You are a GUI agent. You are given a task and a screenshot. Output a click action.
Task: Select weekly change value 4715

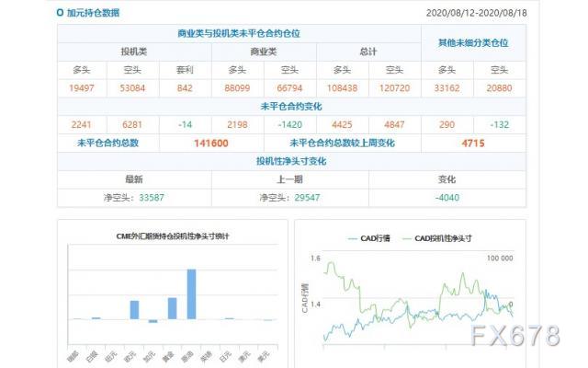[473, 144]
